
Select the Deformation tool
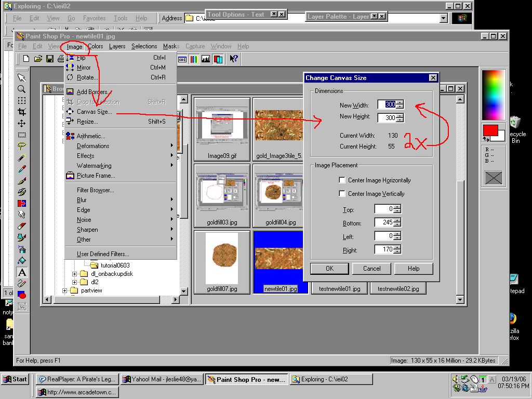coord(22,101)
